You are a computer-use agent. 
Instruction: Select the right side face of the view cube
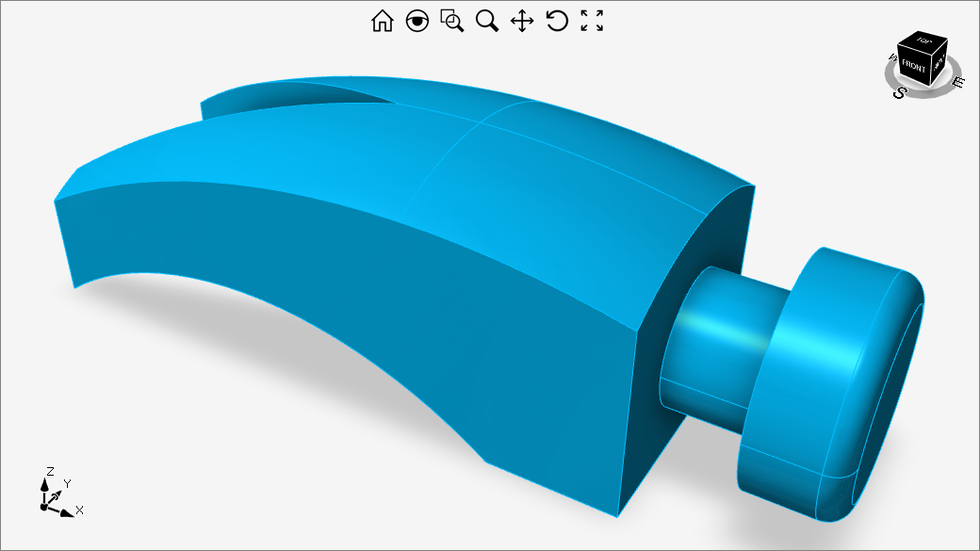(939, 61)
